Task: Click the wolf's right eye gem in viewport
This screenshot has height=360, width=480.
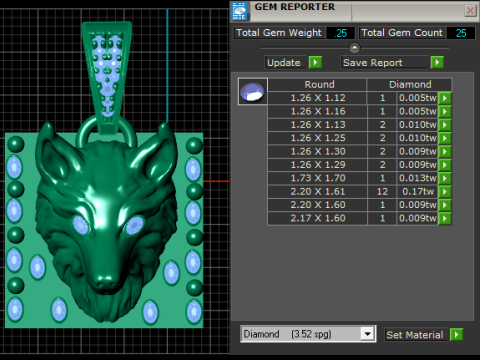Action: [134, 226]
